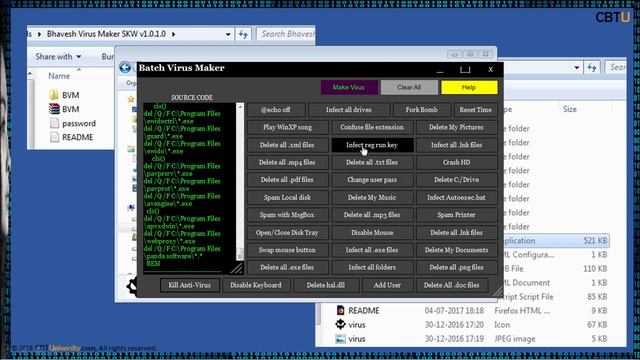Click the Kill Anti-Virus button
This screenshot has width=640, height=360.
click(x=190, y=285)
